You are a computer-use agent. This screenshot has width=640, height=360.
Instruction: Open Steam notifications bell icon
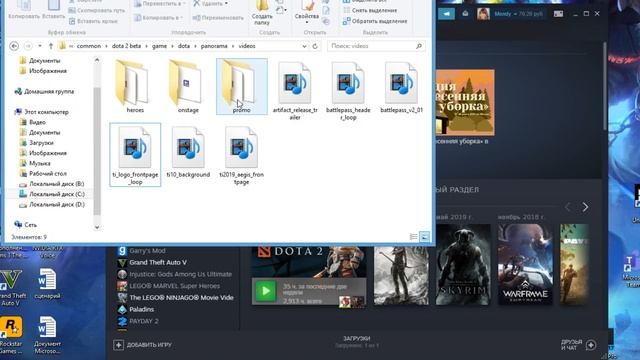(465, 14)
